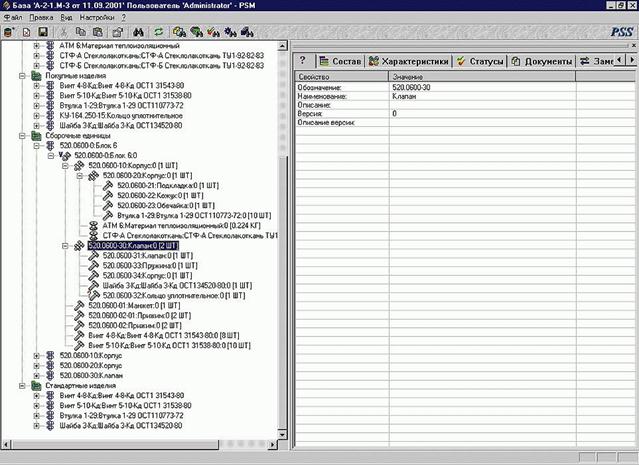Switch to the Статусы tab
Image resolution: width=639 pixels, height=465 pixels.
[x=480, y=61]
